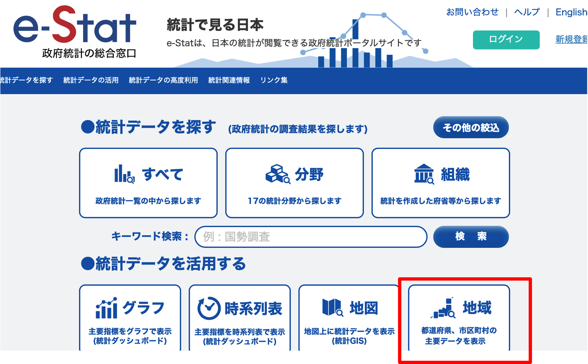Click 地図上に統計データを表示 text

[x=349, y=331]
